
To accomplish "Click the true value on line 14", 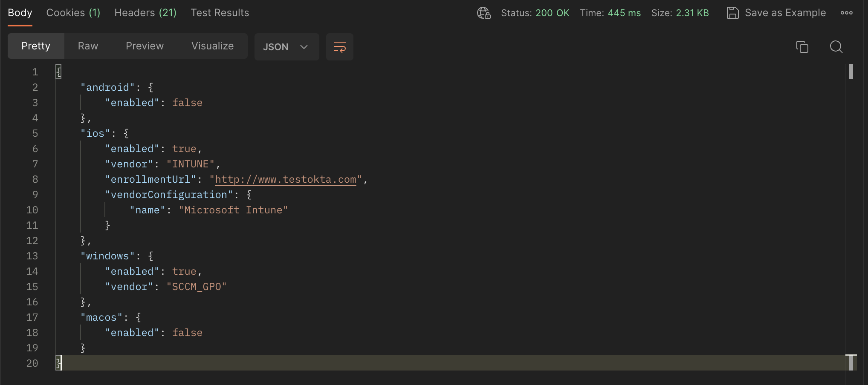I will (184, 271).
